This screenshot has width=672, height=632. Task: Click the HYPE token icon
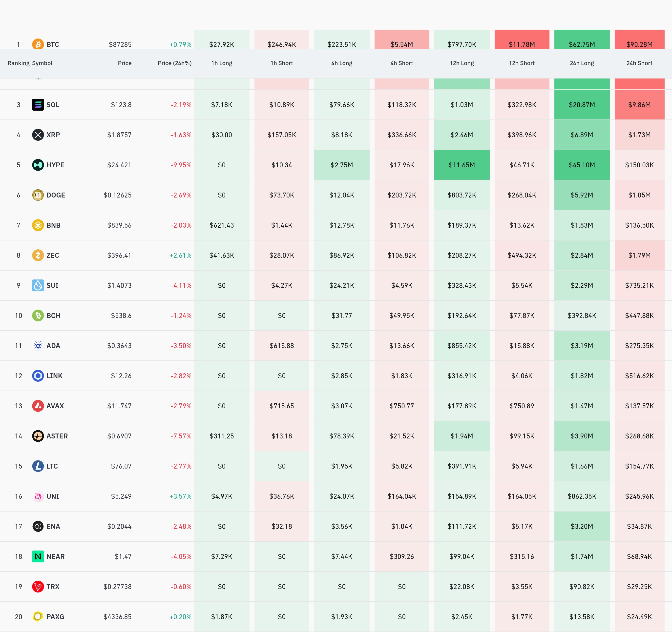(x=38, y=165)
